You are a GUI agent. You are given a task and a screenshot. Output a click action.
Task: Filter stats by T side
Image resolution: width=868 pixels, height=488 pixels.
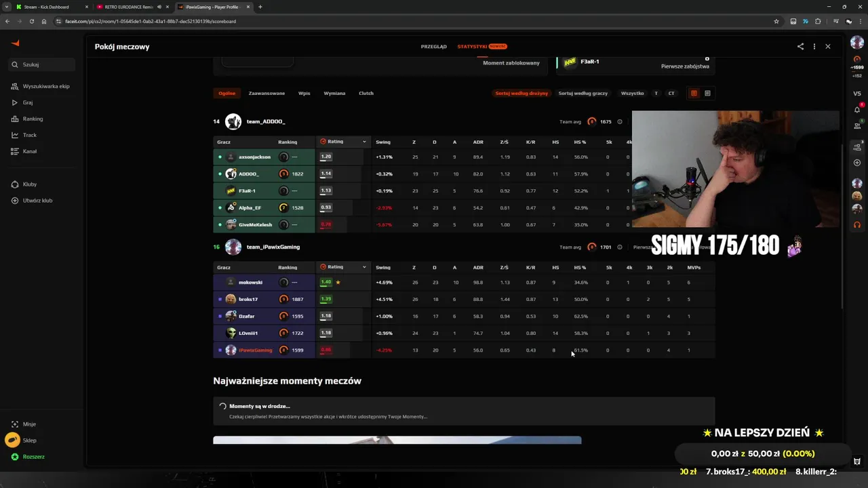(656, 93)
